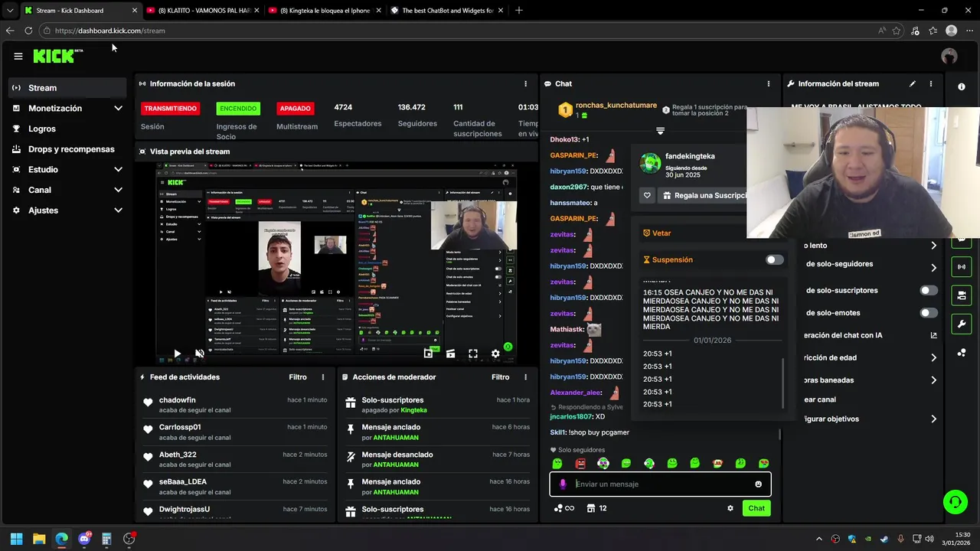Image resolution: width=980 pixels, height=551 pixels.
Task: Click the info circle icon in right rail
Action: click(x=962, y=86)
